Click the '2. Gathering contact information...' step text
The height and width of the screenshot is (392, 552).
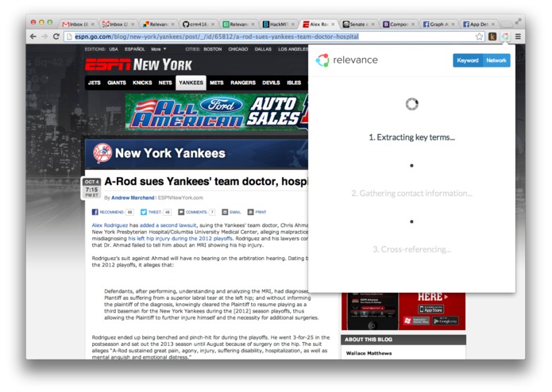411,194
